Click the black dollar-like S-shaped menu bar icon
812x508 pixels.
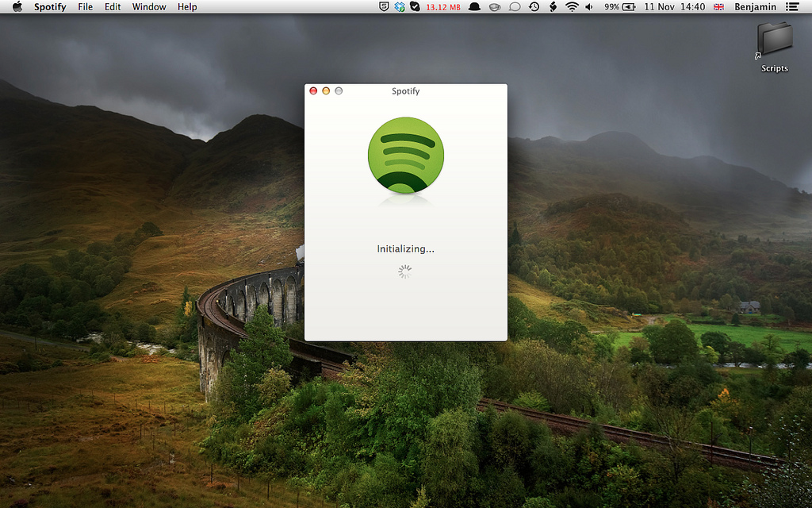[553, 6]
